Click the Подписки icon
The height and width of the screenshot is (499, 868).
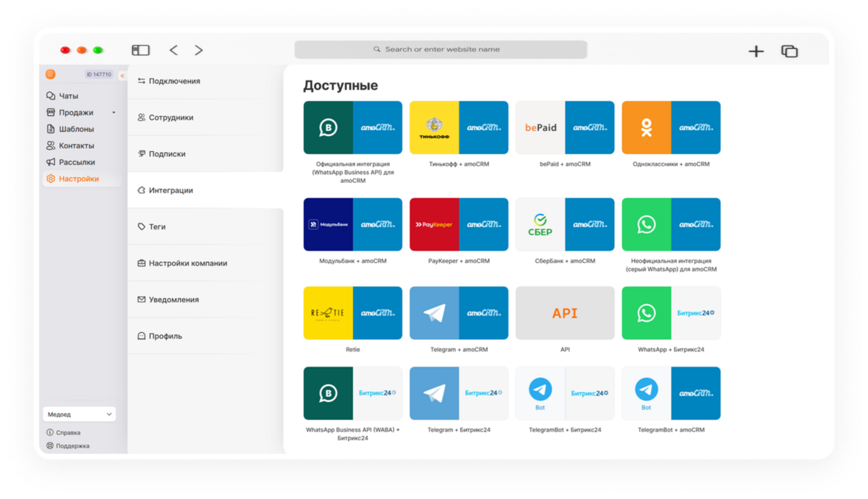(x=142, y=153)
